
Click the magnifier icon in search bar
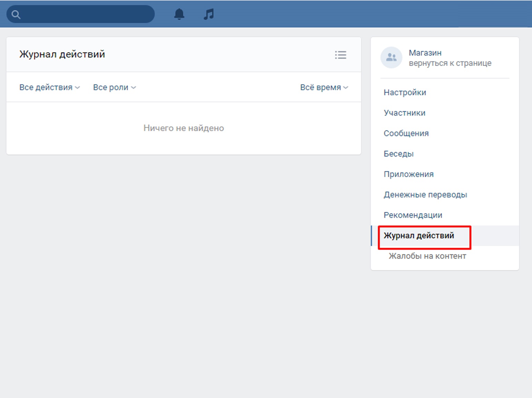coord(16,14)
